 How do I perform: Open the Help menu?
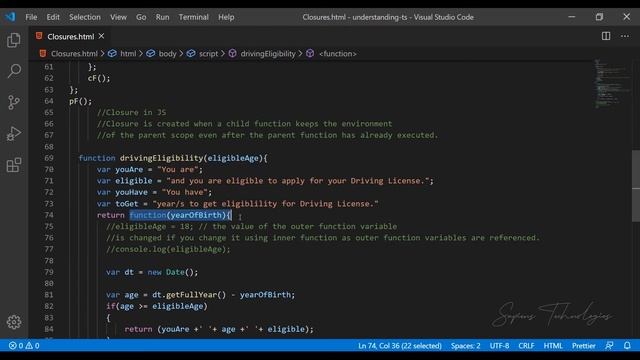click(226, 17)
